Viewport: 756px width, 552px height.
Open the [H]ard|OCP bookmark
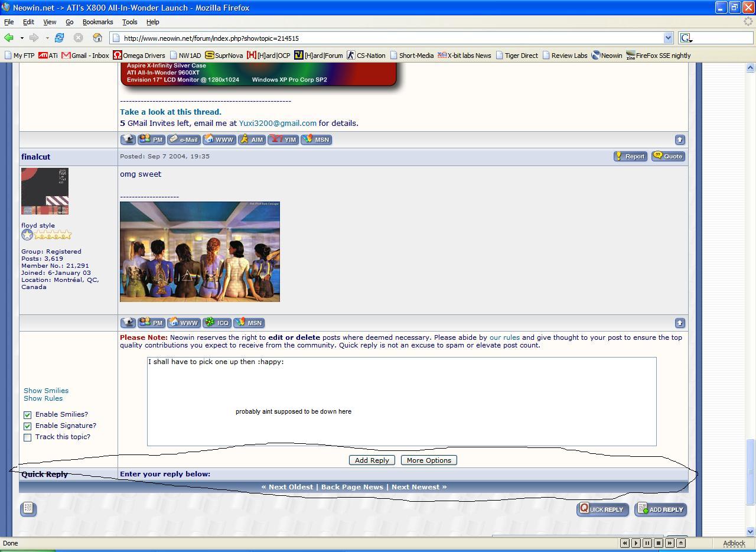coord(269,56)
